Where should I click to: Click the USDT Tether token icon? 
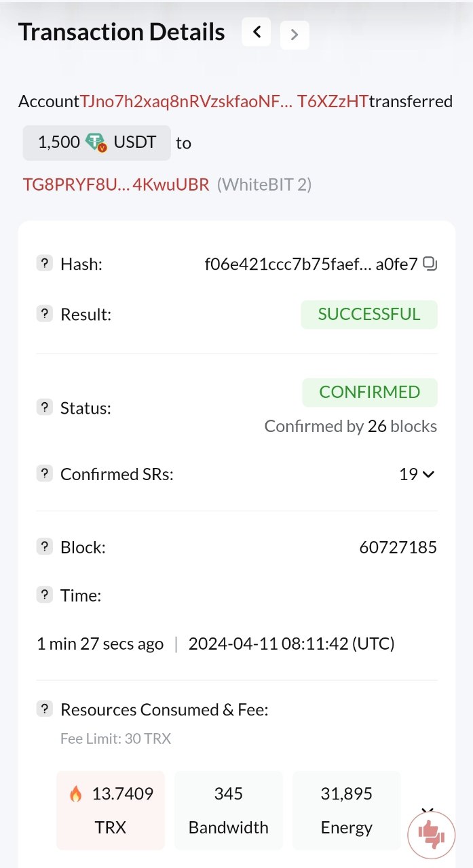click(x=96, y=142)
